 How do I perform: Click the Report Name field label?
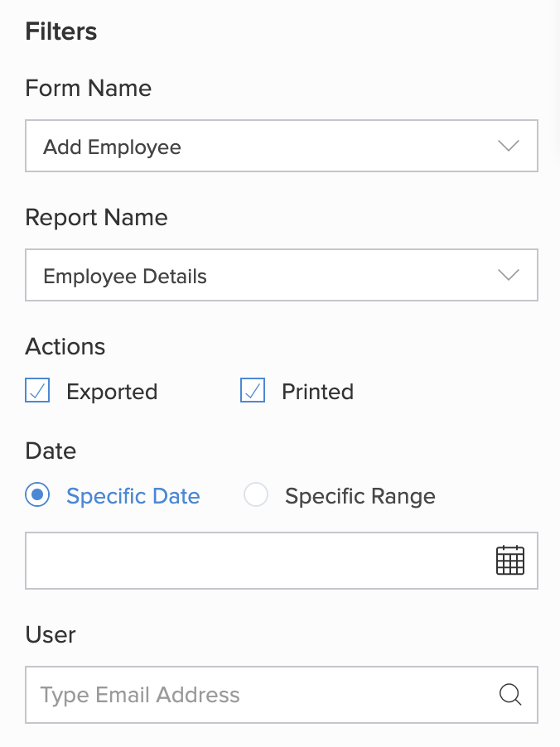click(x=96, y=217)
